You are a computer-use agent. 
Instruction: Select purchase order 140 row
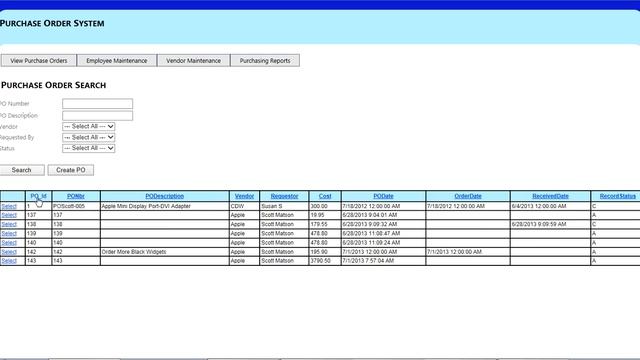[9, 243]
